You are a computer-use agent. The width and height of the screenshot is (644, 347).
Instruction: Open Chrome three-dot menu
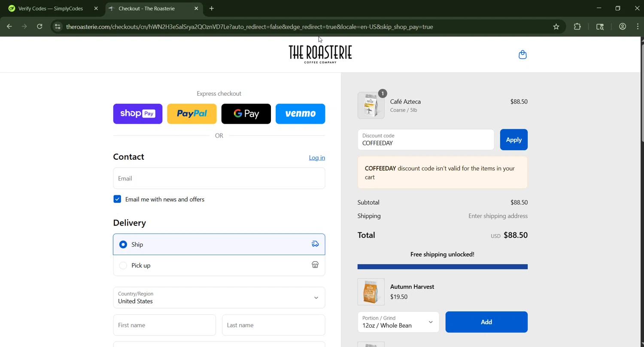[638, 27]
